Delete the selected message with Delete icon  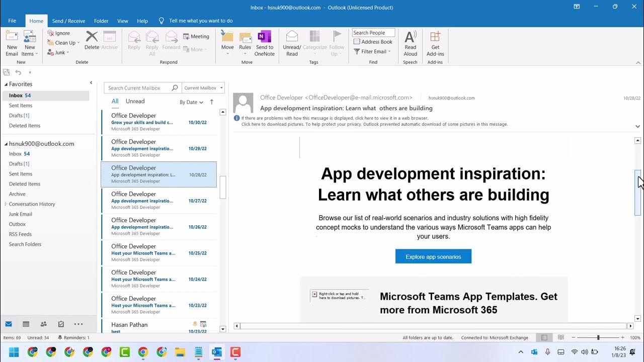click(x=92, y=40)
